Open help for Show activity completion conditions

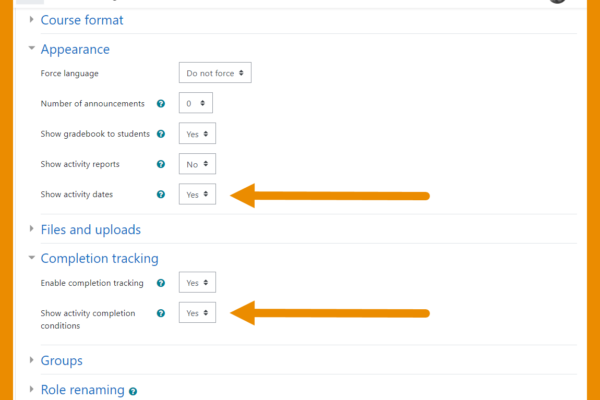tap(161, 313)
